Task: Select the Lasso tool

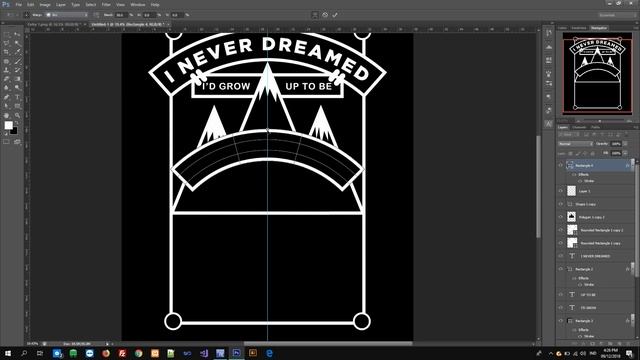Action: [x=7, y=43]
